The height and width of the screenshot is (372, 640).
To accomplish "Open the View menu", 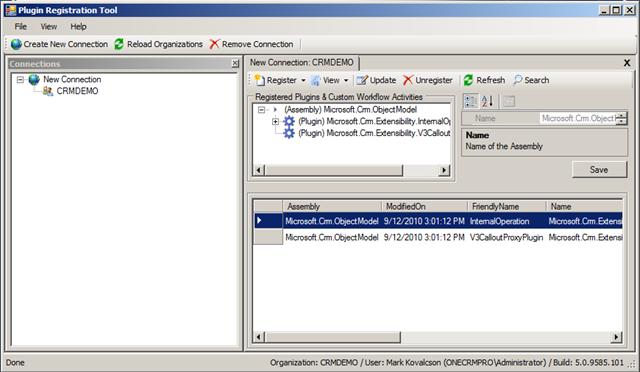I will click(x=49, y=27).
